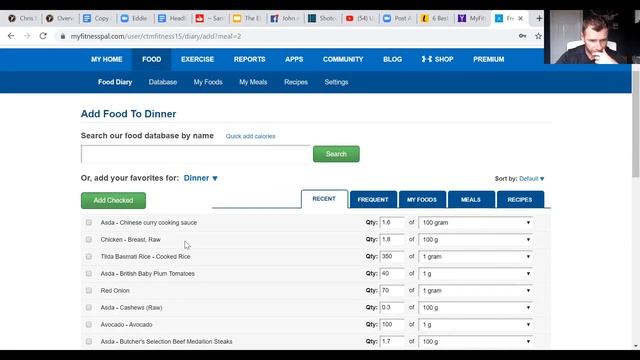Open the COMMUNITY navigation section
The height and width of the screenshot is (360, 640).
343,59
